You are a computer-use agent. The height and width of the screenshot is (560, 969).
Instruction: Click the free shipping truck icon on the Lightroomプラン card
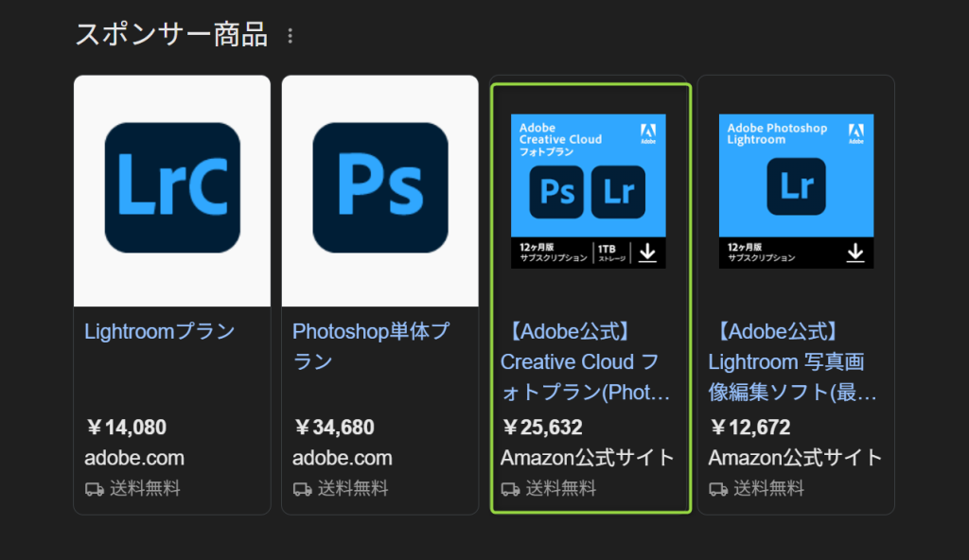(x=95, y=489)
